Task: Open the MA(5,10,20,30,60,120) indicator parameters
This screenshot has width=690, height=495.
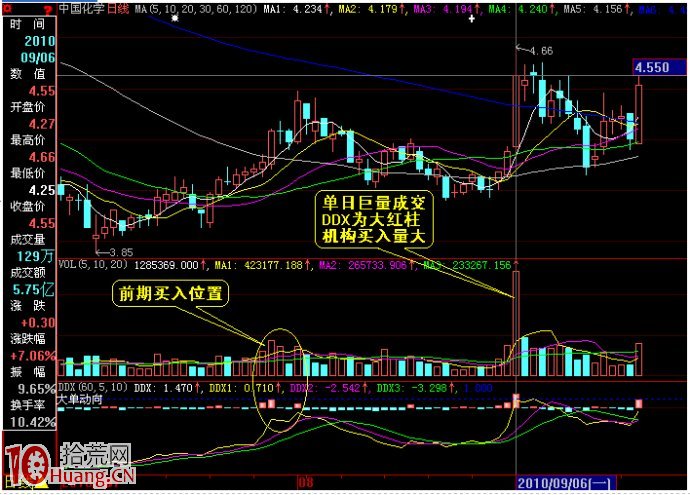Action: coord(196,9)
